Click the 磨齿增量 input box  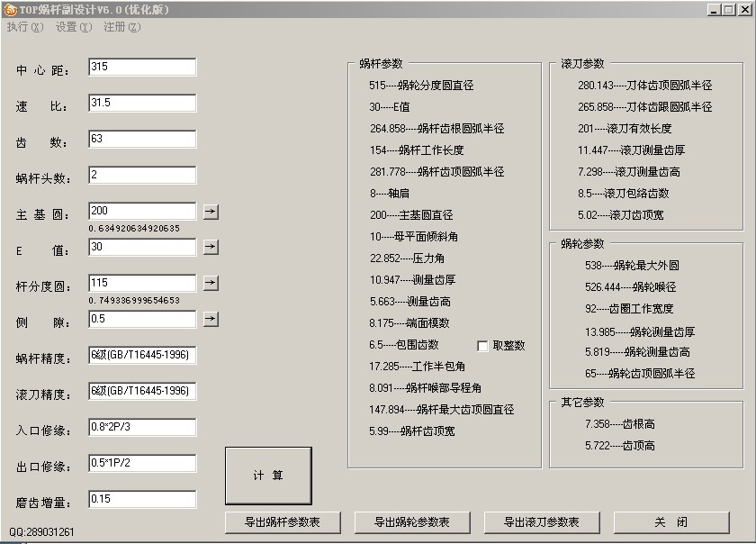click(142, 499)
